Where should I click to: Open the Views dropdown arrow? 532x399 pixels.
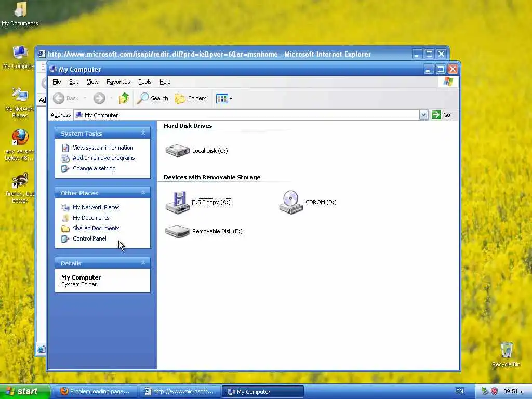(x=231, y=99)
